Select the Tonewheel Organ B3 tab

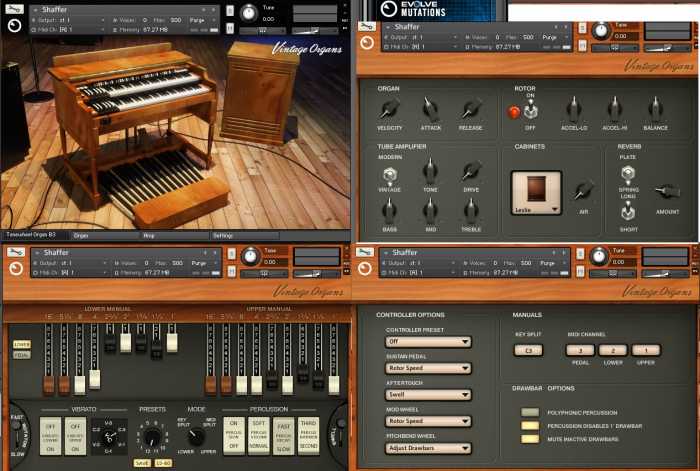tap(34, 235)
